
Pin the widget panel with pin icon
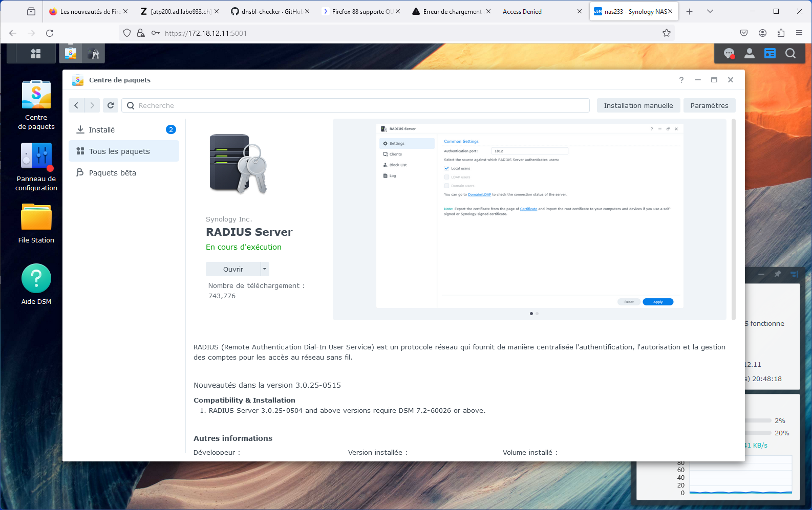pos(778,274)
